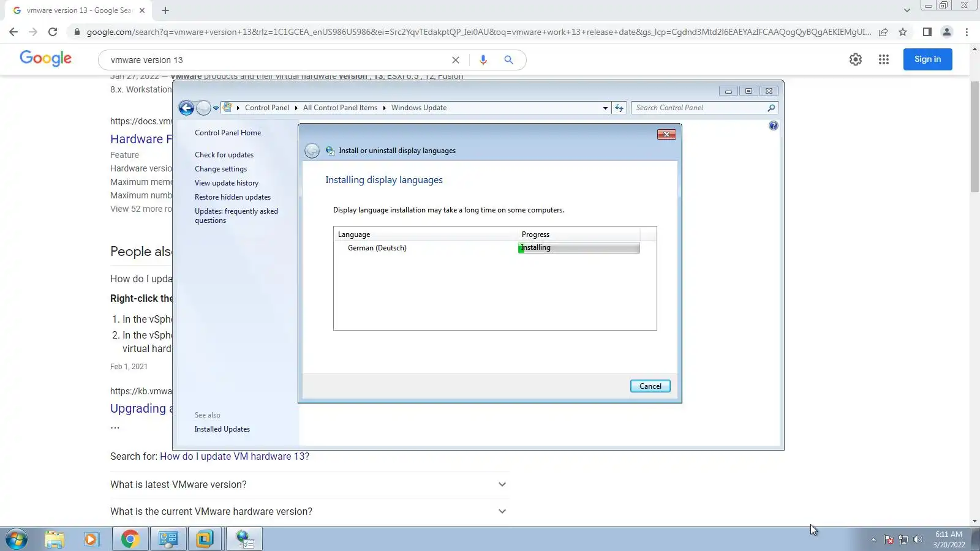Click the German (Deutsch) installing progress bar
Image resolution: width=980 pixels, height=551 pixels.
coord(579,248)
